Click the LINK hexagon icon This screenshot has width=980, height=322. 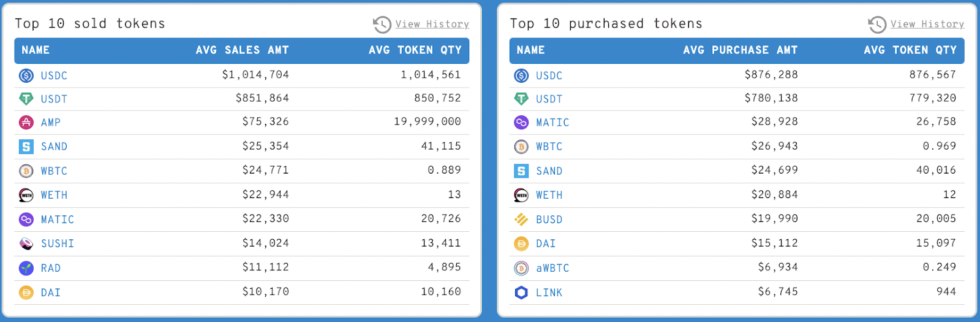[521, 293]
